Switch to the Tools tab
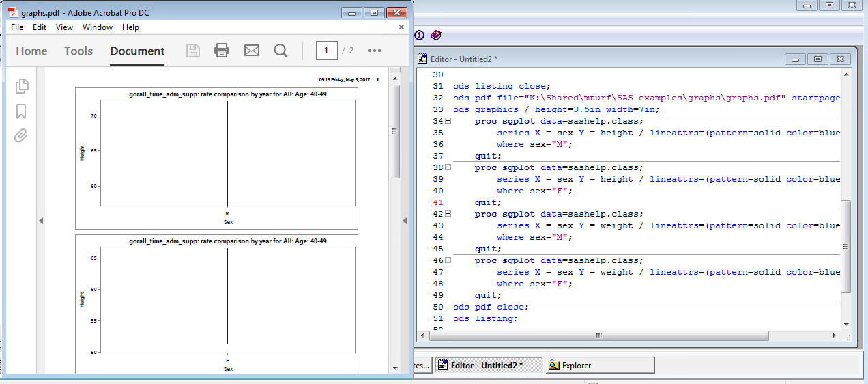The height and width of the screenshot is (384, 868). 78,51
